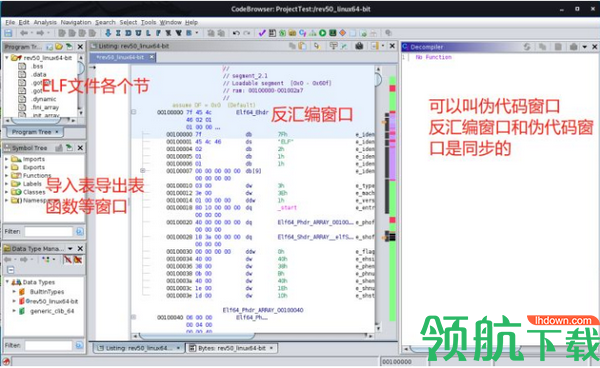Open the Search menu
The image size is (600, 368).
pos(105,22)
